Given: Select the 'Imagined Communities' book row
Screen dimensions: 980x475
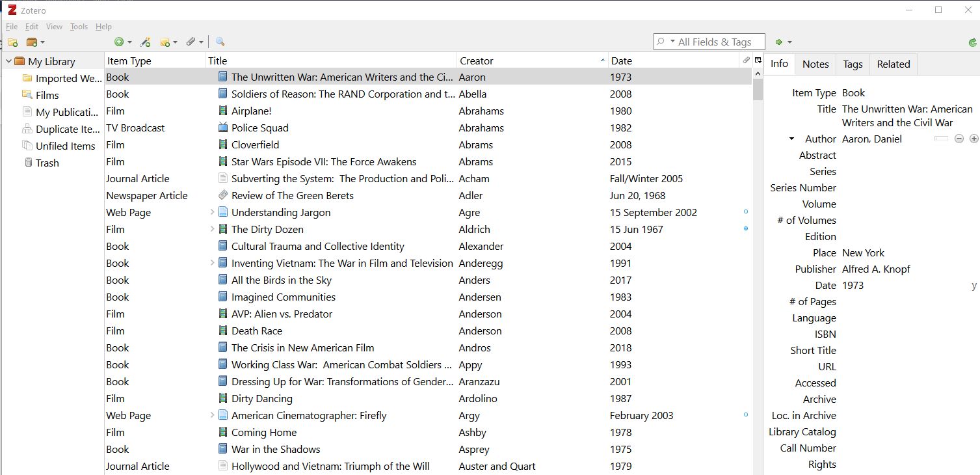Looking at the screenshot, I should tap(428, 297).
